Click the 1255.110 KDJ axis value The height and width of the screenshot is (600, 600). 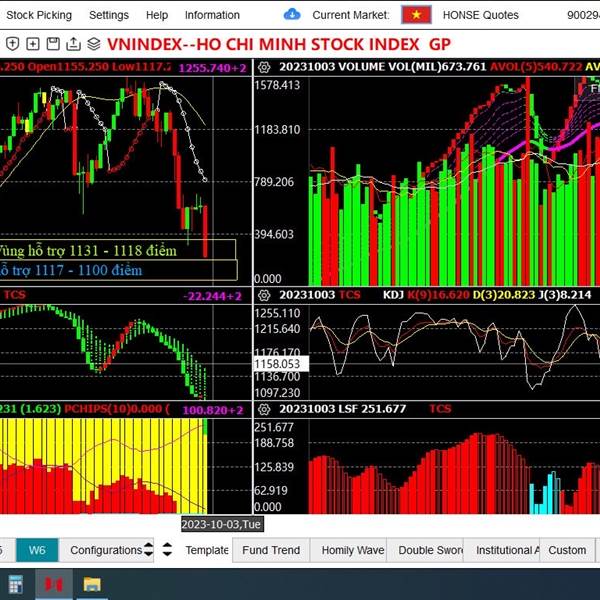tap(277, 313)
